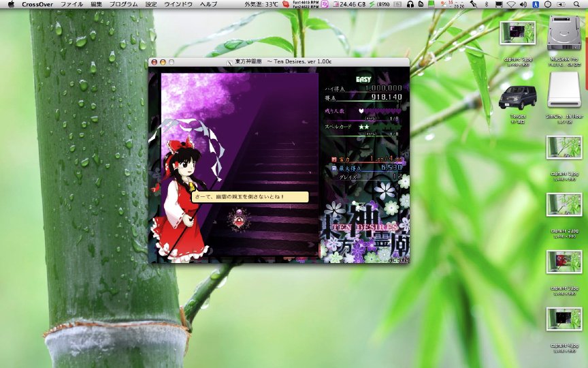588x368 pixels.
Task: Open the Wi-Fi status menu
Action: click(511, 5)
